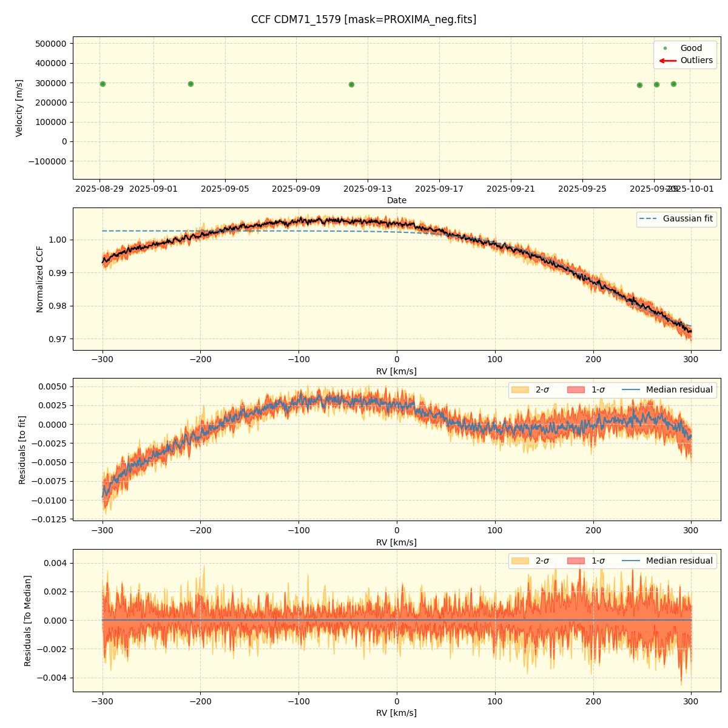The width and height of the screenshot is (728, 728).
Task: Click the plot title CCF CDM71_1579
Action: pyautogui.click(x=363, y=19)
